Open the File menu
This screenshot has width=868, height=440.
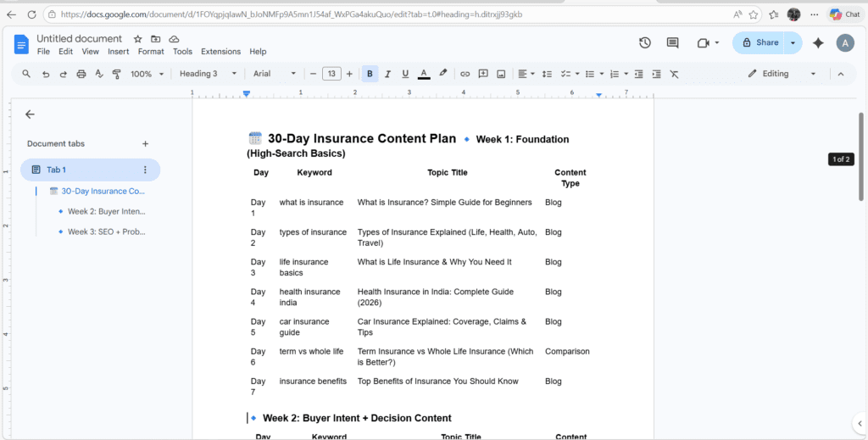click(43, 52)
